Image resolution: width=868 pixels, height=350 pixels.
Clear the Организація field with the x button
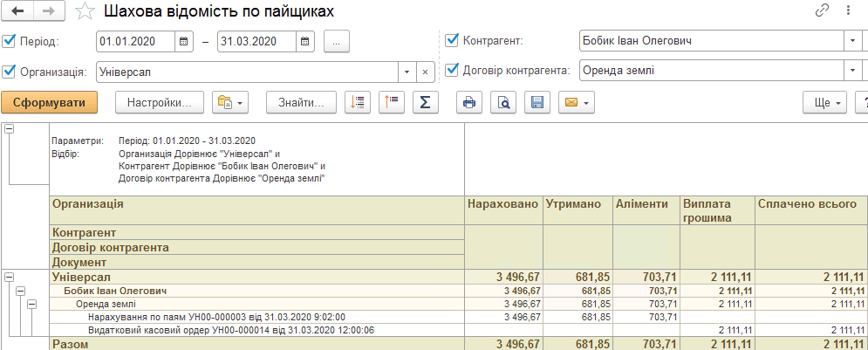[425, 72]
